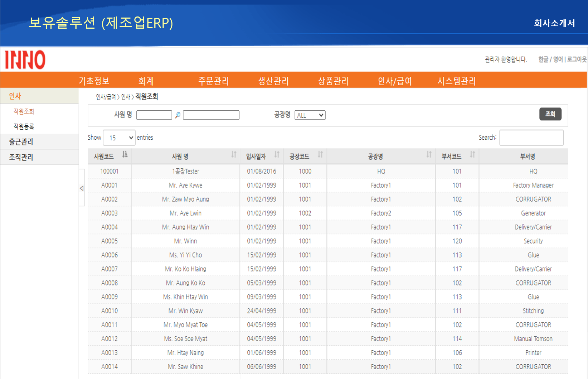Click the magnifier icon beside 사원 명 field
The image size is (588, 379).
coord(178,115)
